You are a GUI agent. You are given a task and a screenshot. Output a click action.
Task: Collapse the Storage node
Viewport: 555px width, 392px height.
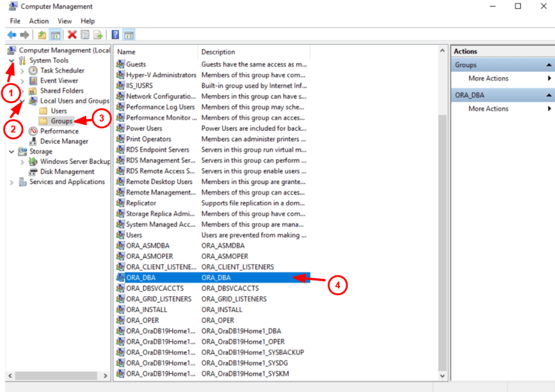pos(12,152)
